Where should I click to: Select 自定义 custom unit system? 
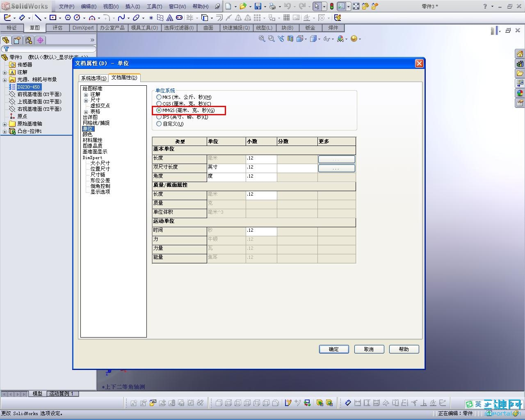tap(159, 123)
